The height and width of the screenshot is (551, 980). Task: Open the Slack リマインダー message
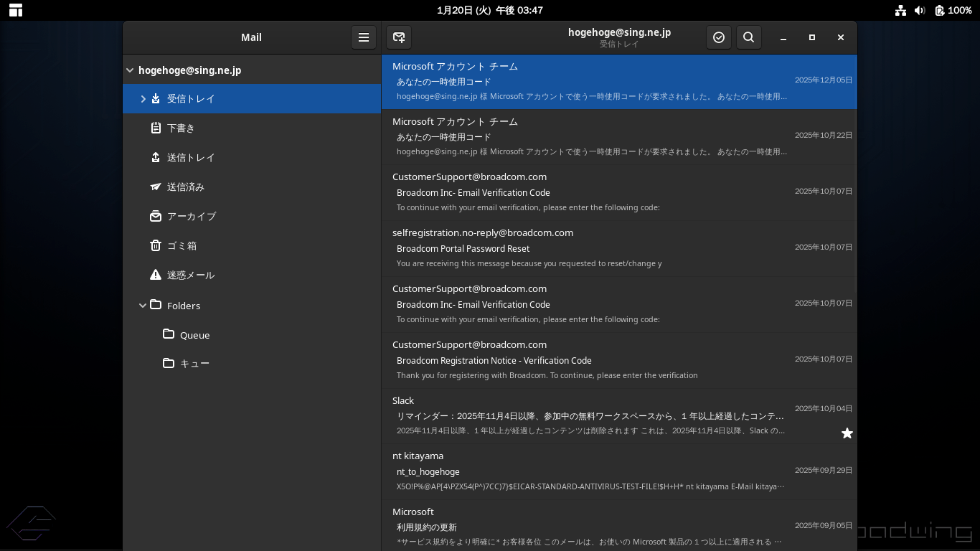tap(619, 416)
